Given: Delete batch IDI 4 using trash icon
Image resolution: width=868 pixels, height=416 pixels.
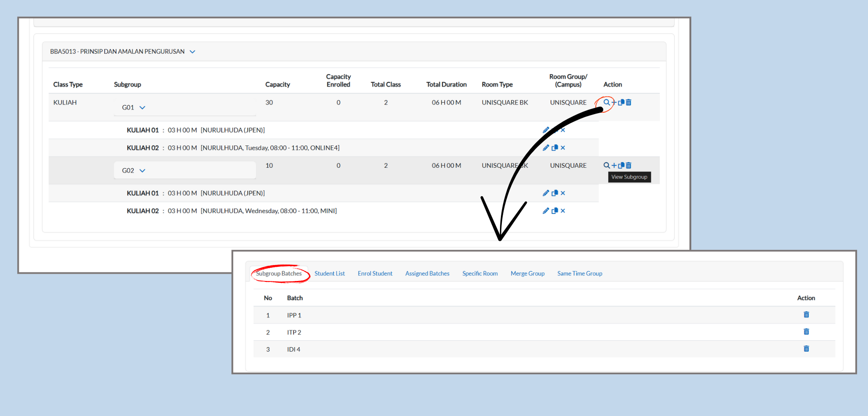Looking at the screenshot, I should pos(806,349).
